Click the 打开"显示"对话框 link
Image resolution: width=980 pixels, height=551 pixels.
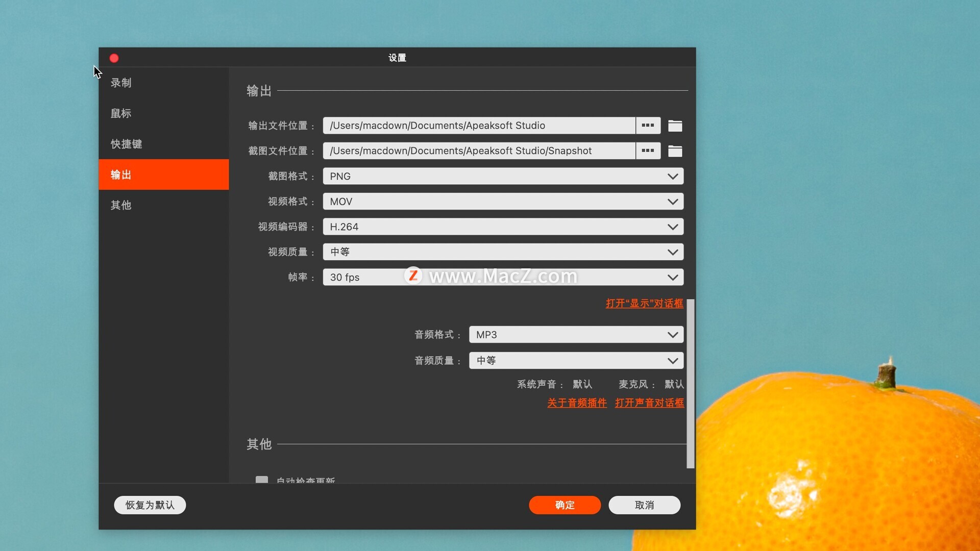coord(644,304)
